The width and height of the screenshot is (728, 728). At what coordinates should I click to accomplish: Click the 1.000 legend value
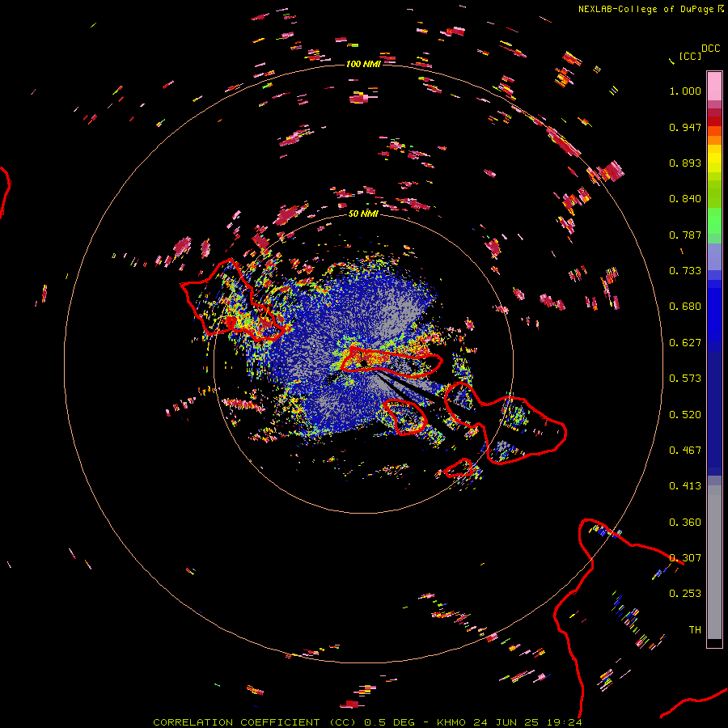[685, 91]
